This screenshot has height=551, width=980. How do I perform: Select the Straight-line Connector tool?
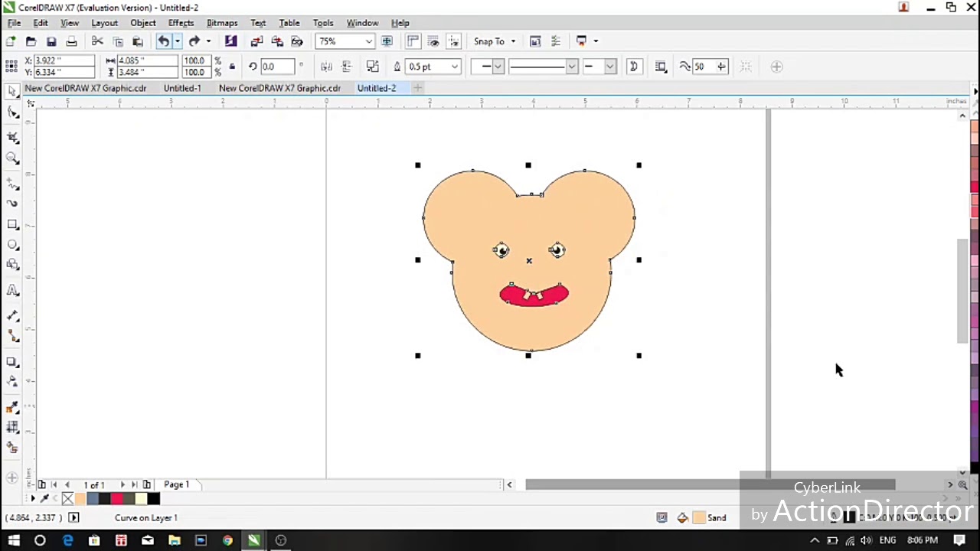pyautogui.click(x=12, y=336)
